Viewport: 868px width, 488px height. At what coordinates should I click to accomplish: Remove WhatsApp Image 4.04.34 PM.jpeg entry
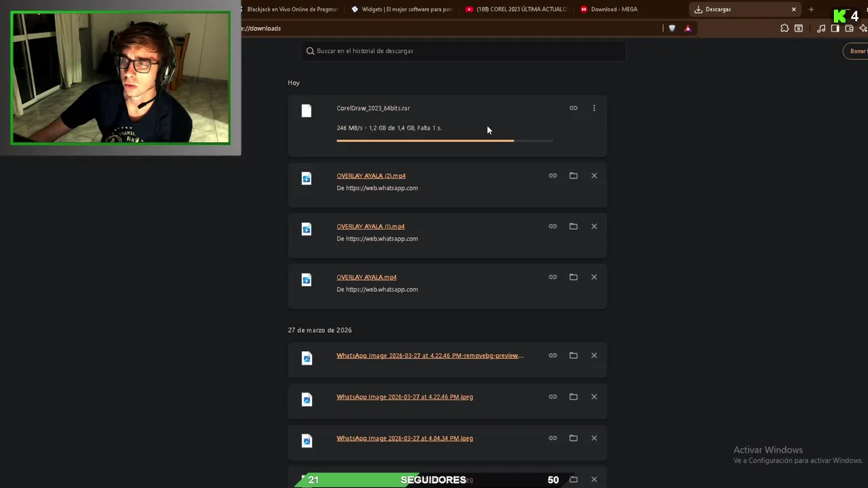[x=594, y=438]
